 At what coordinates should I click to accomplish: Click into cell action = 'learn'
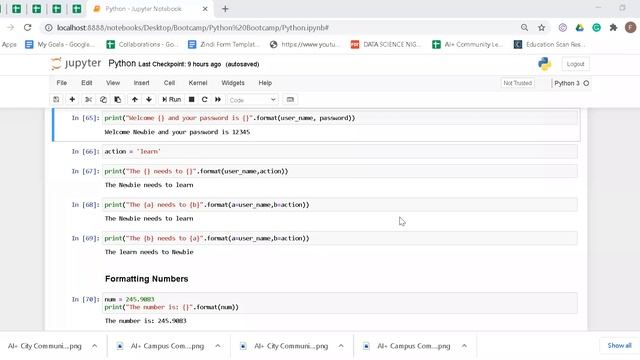pyautogui.click(x=340, y=151)
